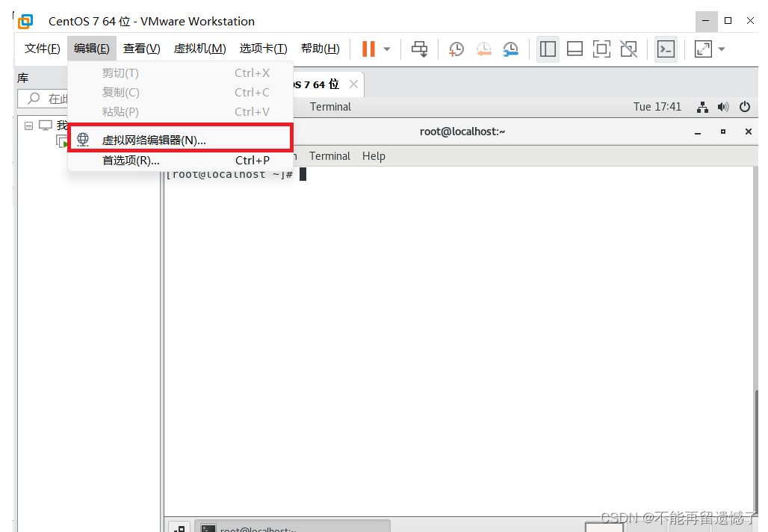Open the 选项卡(T) menu
This screenshot has width=768, height=532.
[263, 49]
